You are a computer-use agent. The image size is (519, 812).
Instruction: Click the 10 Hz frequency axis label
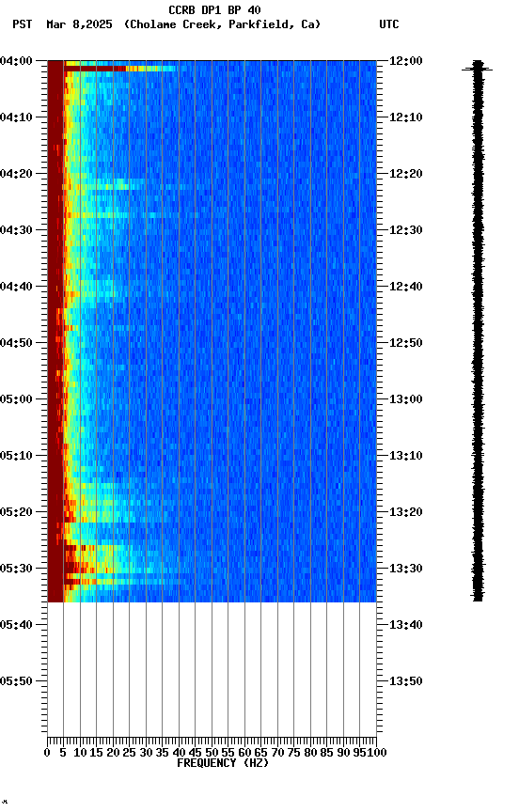tap(80, 753)
